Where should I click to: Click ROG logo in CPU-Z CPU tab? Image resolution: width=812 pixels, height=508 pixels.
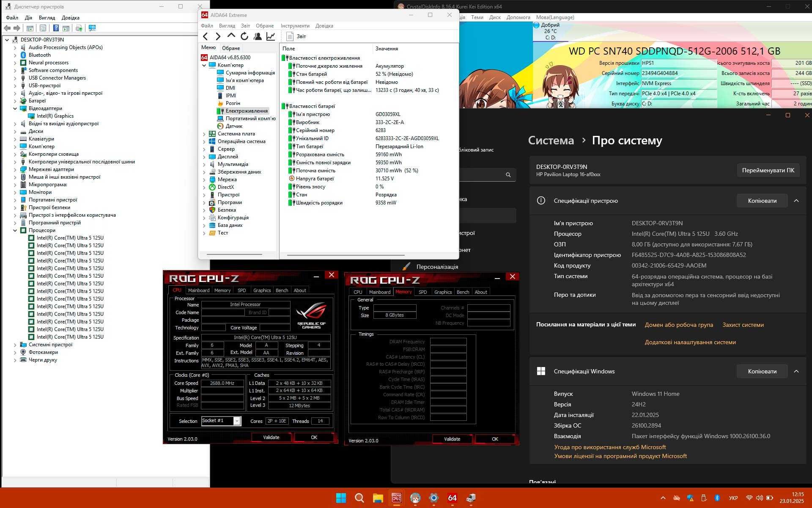(312, 315)
